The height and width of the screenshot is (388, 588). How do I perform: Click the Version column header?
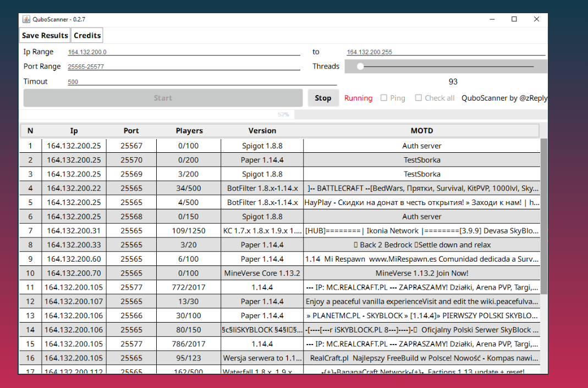(x=262, y=131)
